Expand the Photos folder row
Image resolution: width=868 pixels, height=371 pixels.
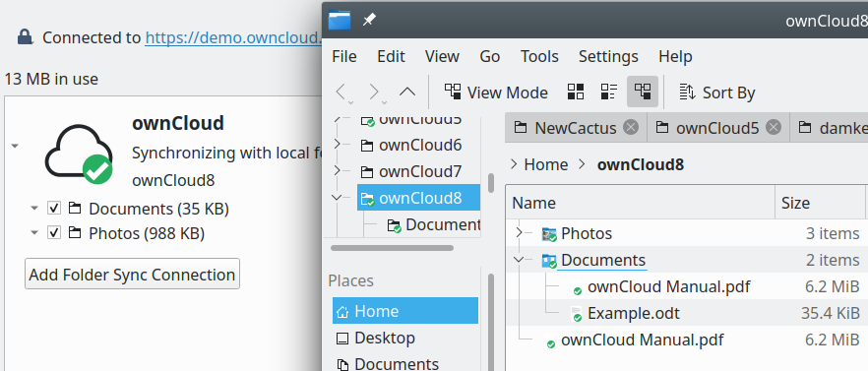(x=520, y=232)
